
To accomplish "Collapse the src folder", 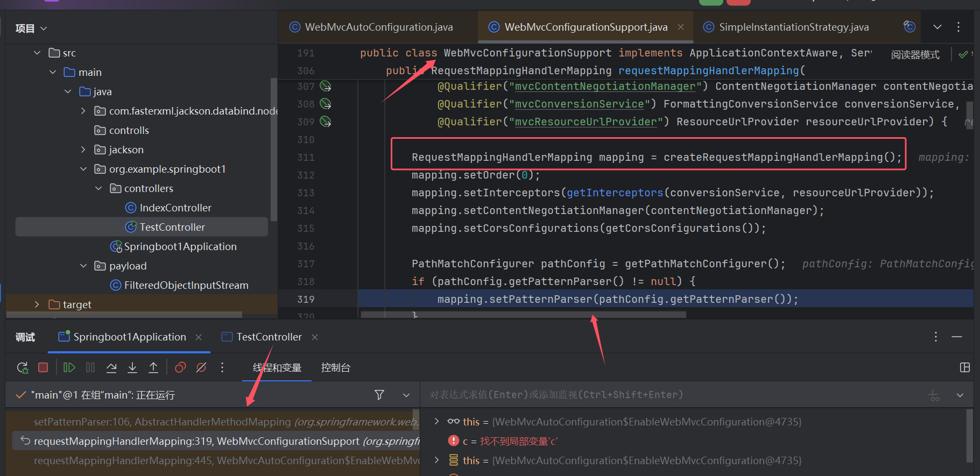I will pos(37,53).
